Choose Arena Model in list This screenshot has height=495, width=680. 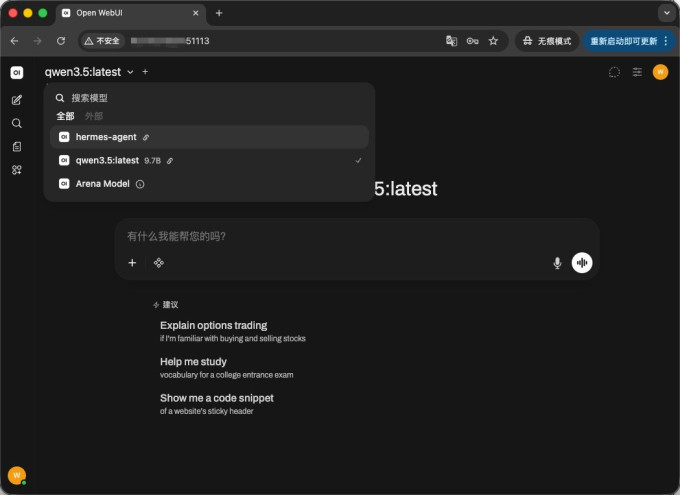click(209, 184)
